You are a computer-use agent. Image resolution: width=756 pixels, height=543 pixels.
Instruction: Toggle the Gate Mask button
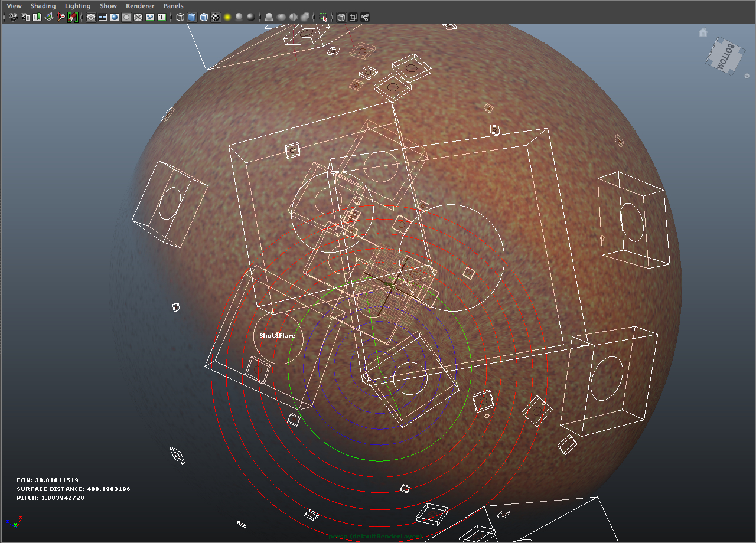[126, 17]
